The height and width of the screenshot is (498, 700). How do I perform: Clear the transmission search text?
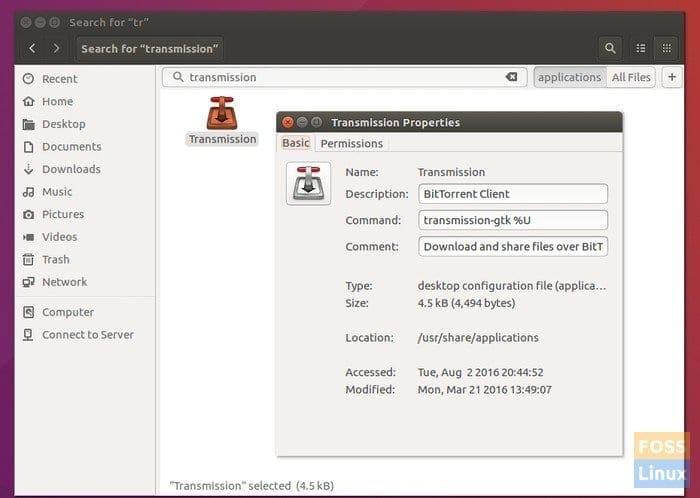tap(511, 77)
